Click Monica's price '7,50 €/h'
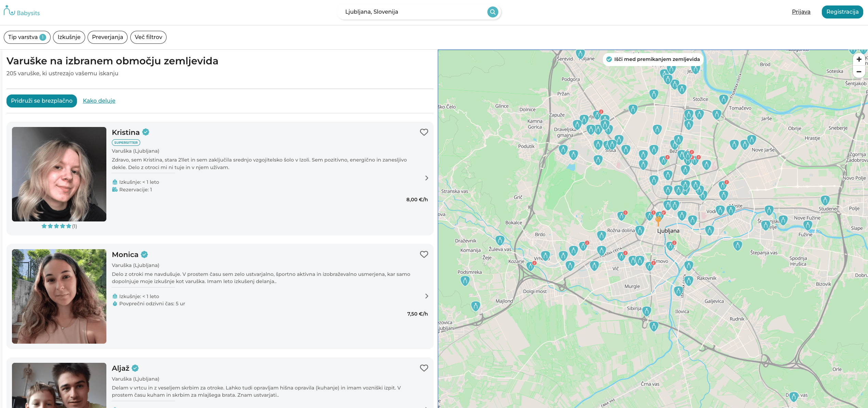Viewport: 868px width, 408px height. pyautogui.click(x=417, y=314)
